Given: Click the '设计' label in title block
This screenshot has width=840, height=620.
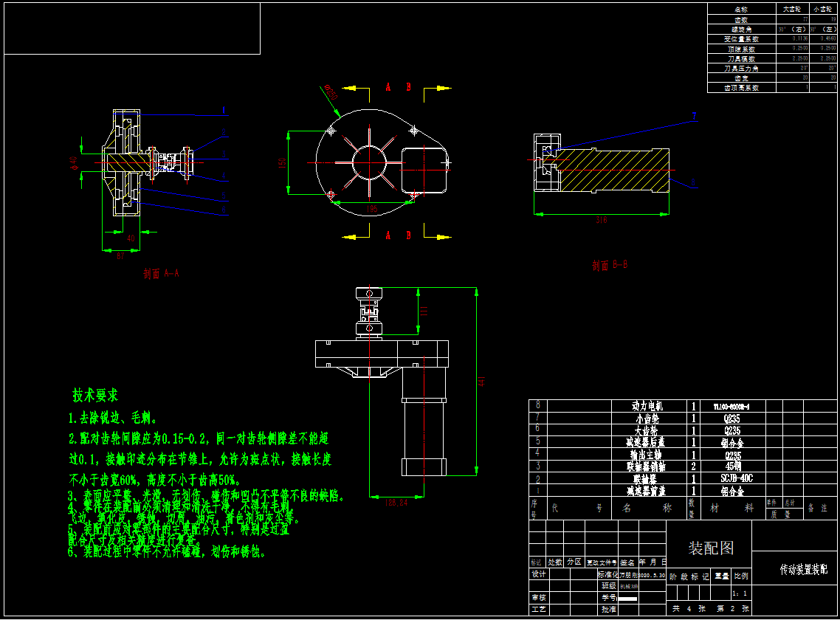Looking at the screenshot, I should click(539, 574).
